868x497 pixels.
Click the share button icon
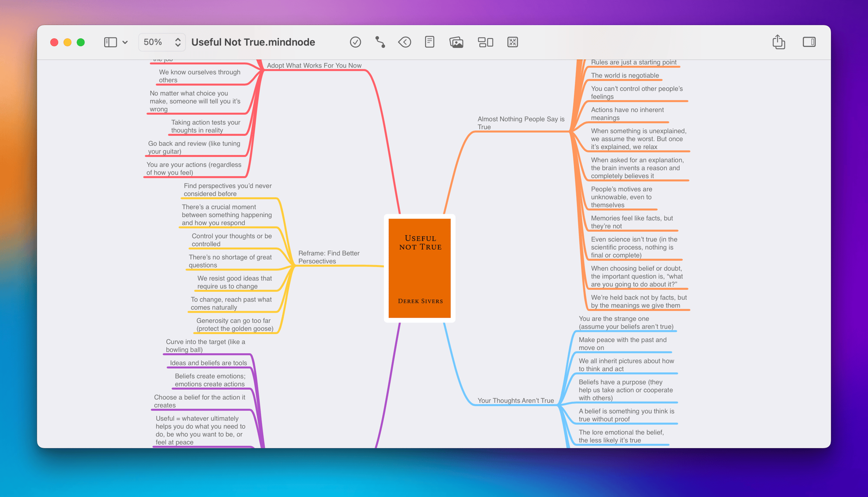778,42
